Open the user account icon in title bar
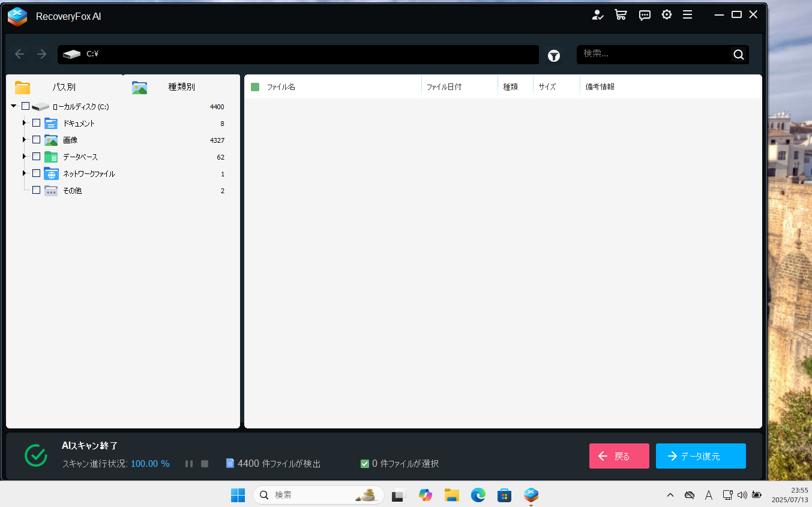 click(x=597, y=15)
